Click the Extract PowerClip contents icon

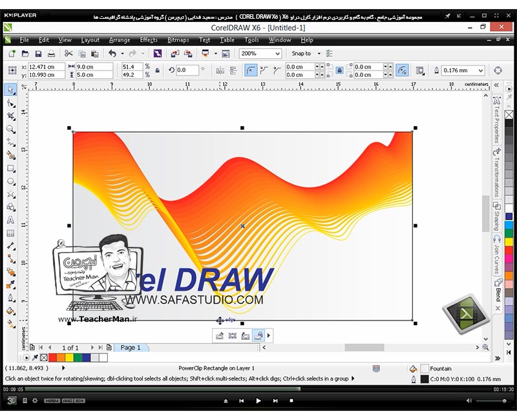click(246, 335)
